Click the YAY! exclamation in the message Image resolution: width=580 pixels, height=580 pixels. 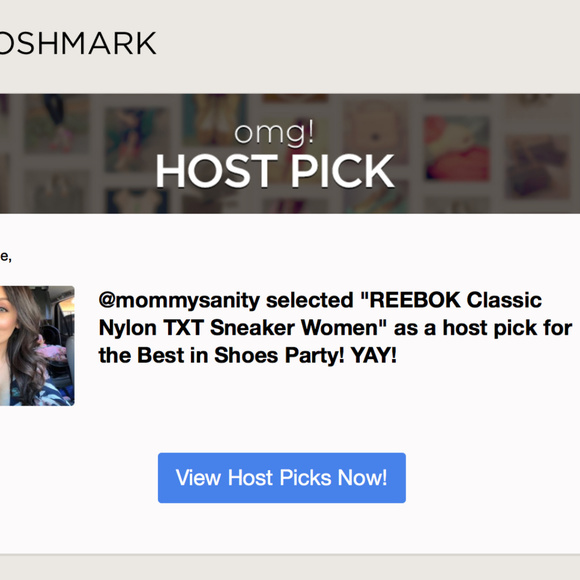pyautogui.click(x=374, y=355)
